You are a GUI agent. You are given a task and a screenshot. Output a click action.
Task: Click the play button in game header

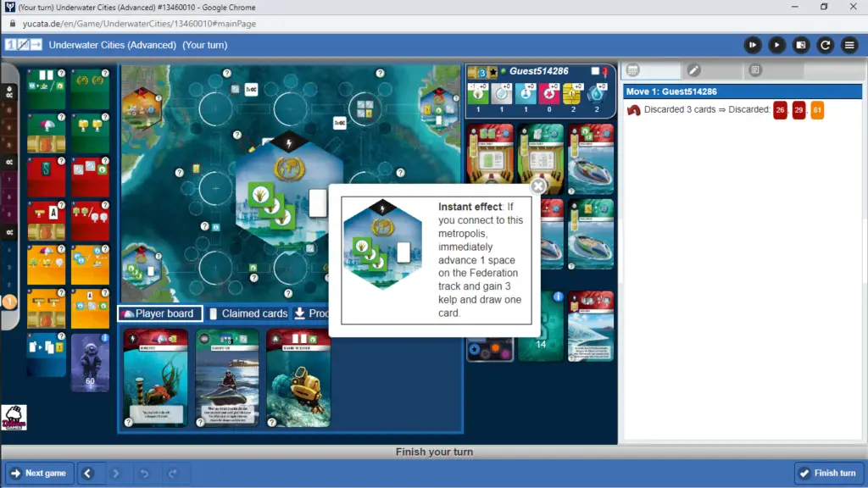point(776,45)
